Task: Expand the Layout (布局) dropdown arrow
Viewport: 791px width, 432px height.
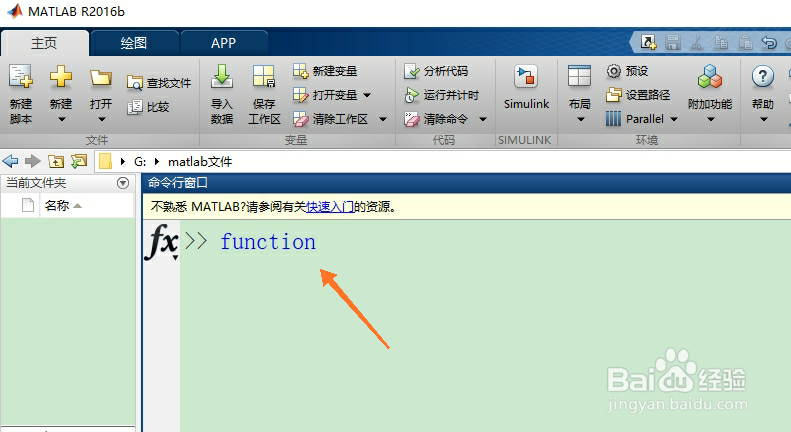Action: click(x=580, y=120)
